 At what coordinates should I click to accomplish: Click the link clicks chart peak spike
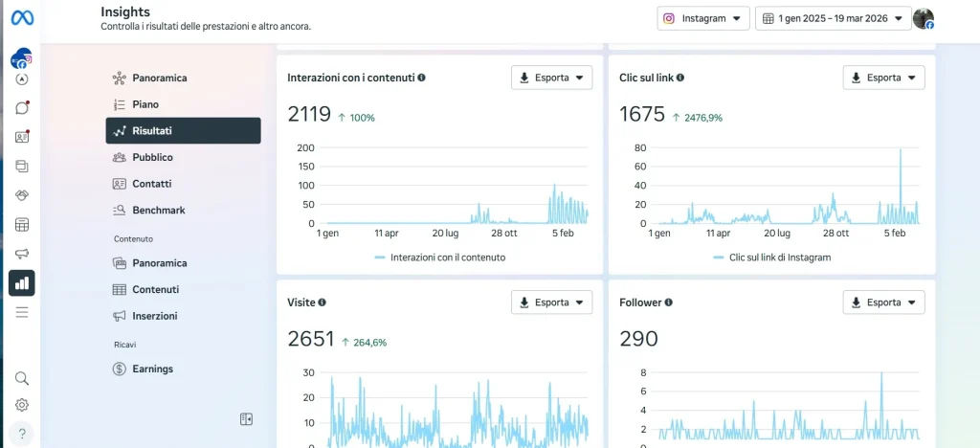pos(901,151)
